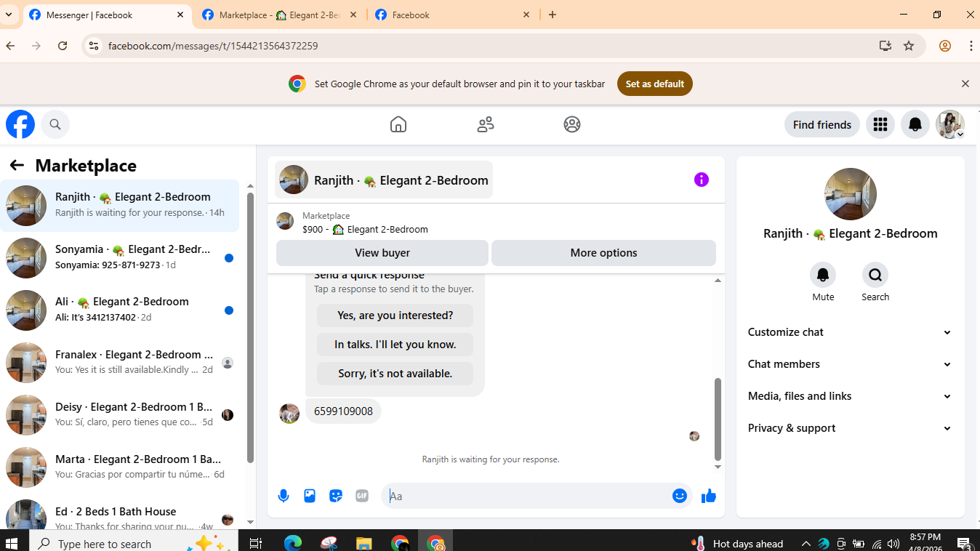
Task: Attach a file using the photo icon
Action: point(310,496)
